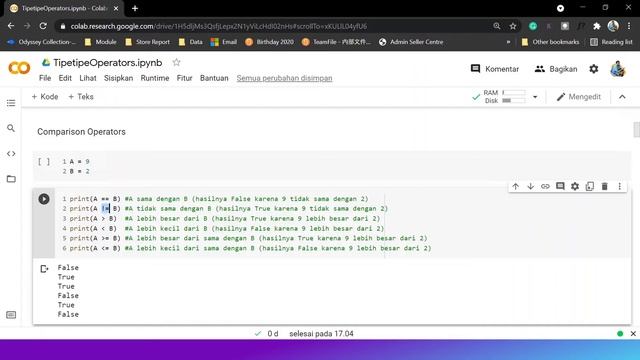640x360 pixels.
Task: Execute the A = 9 cell bracket
Action: pyautogui.click(x=44, y=162)
